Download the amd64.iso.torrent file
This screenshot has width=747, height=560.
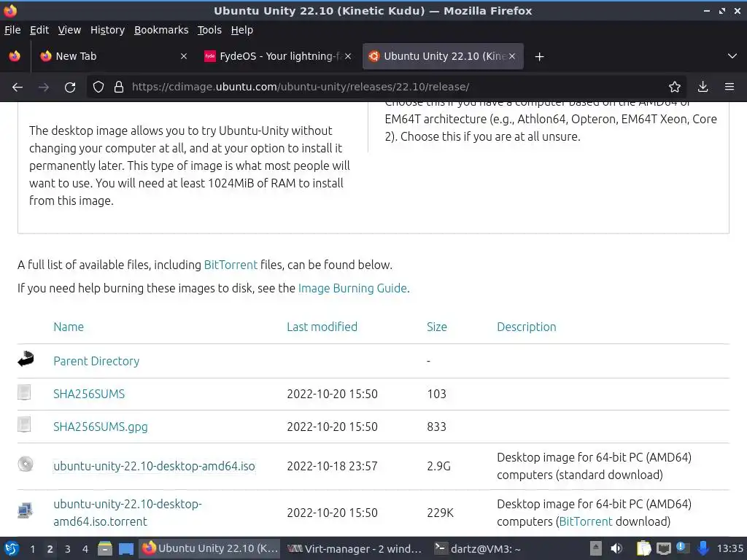[x=128, y=513]
